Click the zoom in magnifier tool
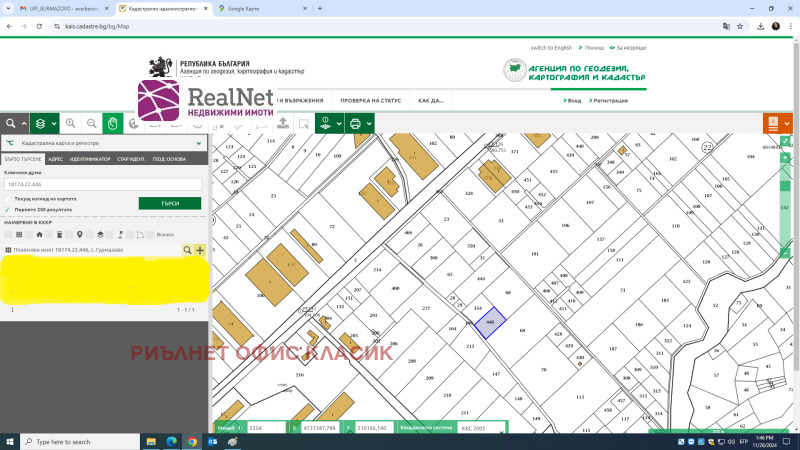 pos(70,124)
